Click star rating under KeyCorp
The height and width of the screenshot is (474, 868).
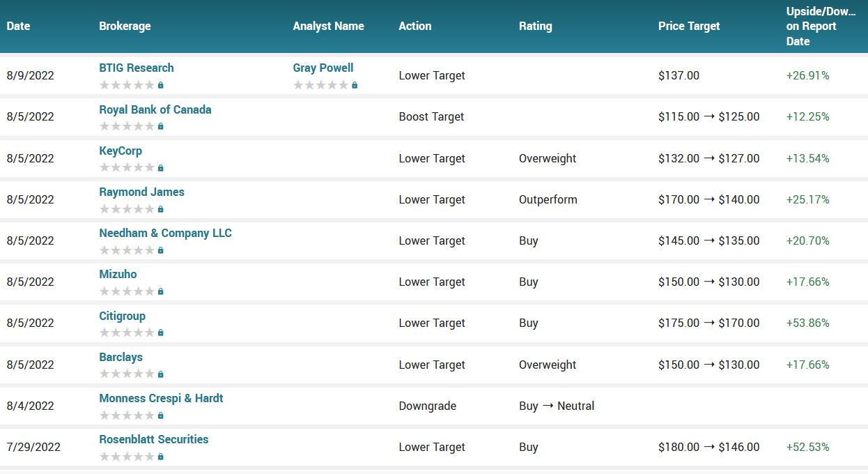click(127, 168)
